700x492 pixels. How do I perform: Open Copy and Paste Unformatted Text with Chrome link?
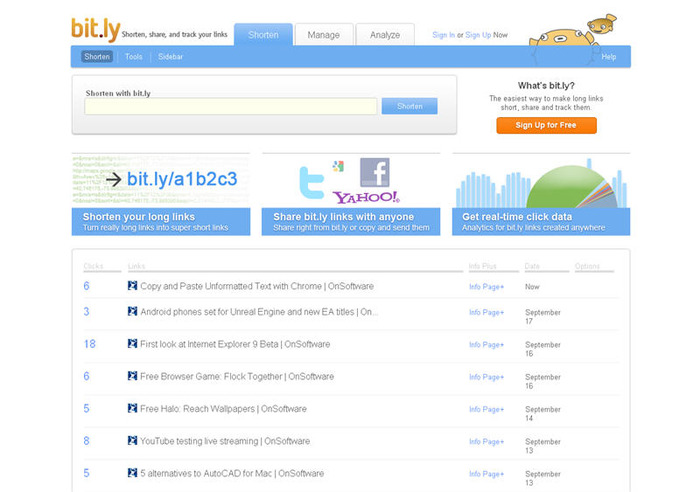pyautogui.click(x=257, y=286)
